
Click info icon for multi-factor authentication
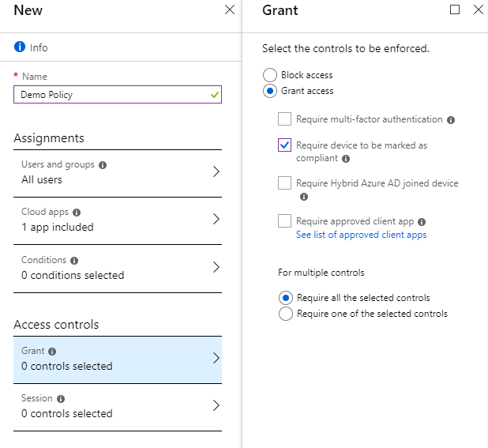coord(451,120)
